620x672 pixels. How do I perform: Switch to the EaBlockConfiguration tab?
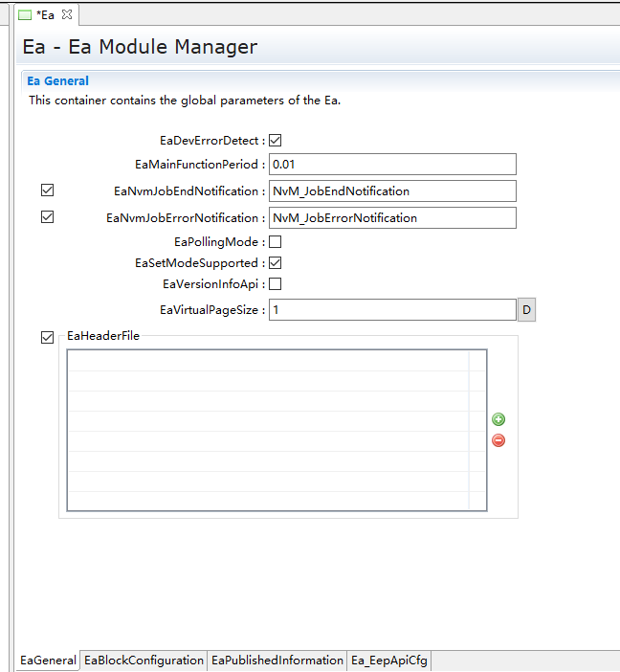click(144, 661)
